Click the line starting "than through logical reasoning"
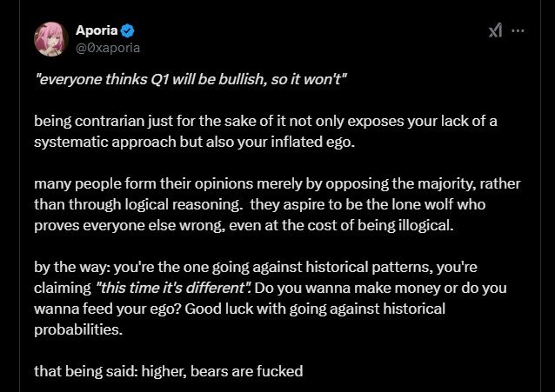The width and height of the screenshot is (555, 392). tap(260, 205)
